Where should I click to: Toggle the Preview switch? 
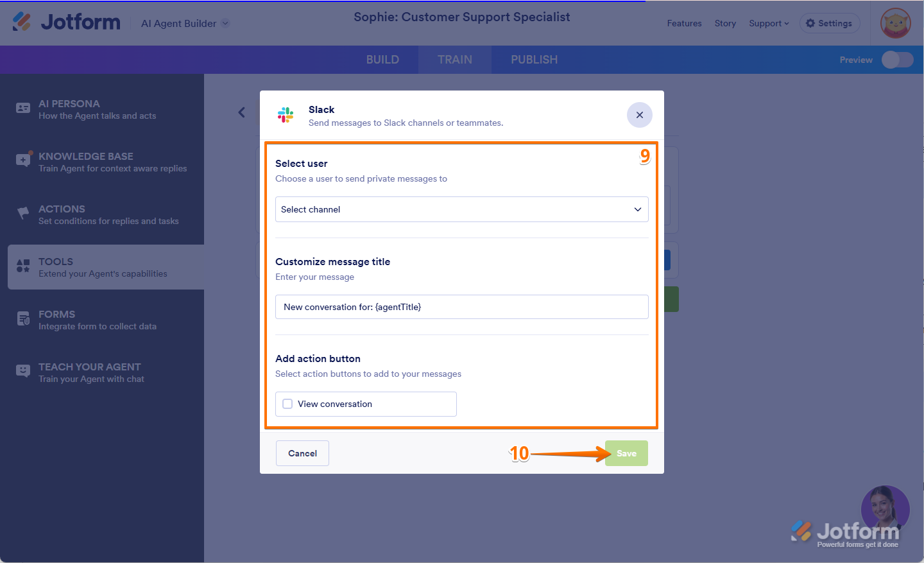click(x=897, y=60)
